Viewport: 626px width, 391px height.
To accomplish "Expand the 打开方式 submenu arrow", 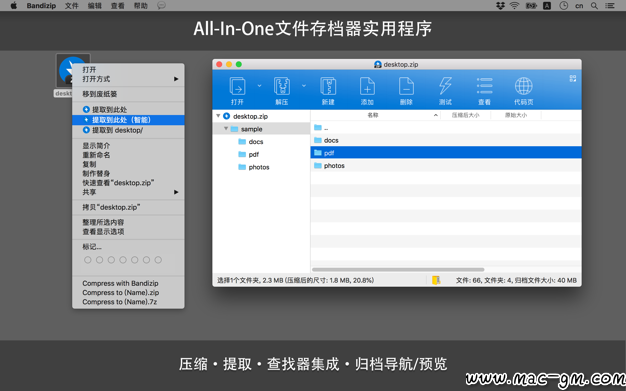I will pos(176,79).
